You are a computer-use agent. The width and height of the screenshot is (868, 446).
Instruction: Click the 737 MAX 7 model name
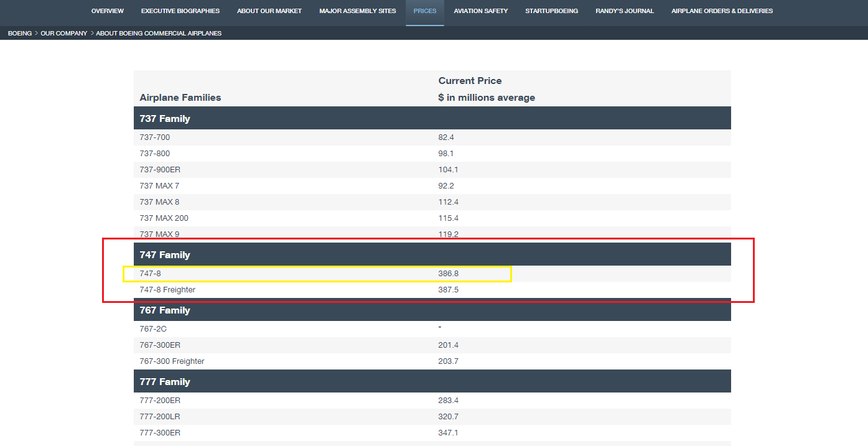coord(159,186)
